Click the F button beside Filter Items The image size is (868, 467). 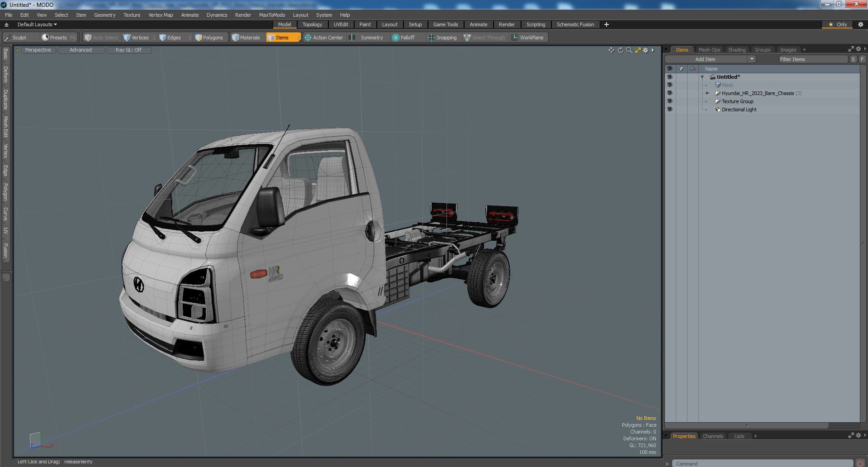(862, 59)
